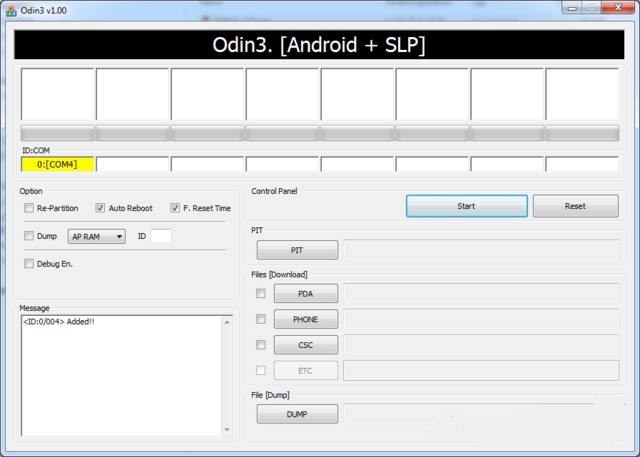This screenshot has width=640, height=457.
Task: Open the AP RAM dropdown
Action: (96, 236)
